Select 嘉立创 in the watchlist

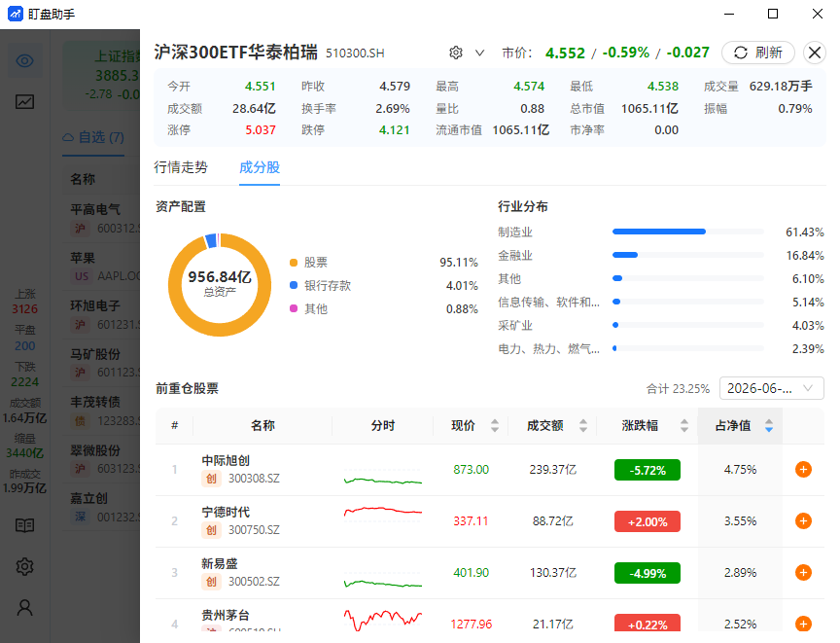[x=101, y=507]
